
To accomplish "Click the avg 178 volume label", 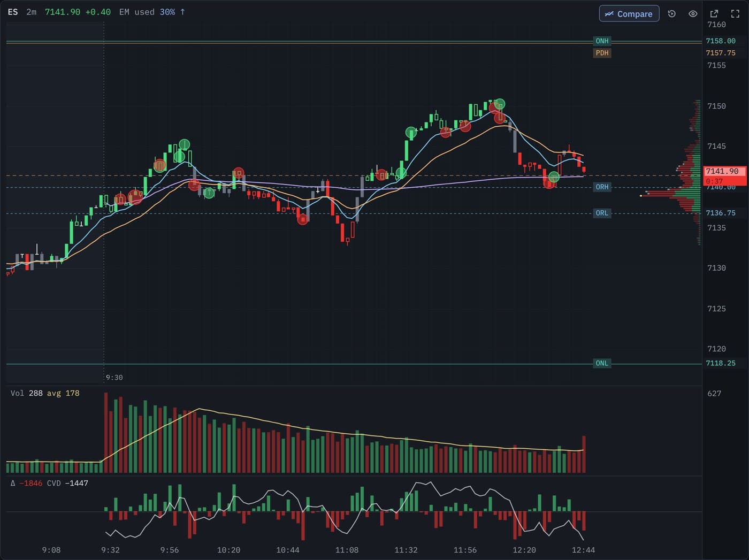I will [x=63, y=393].
